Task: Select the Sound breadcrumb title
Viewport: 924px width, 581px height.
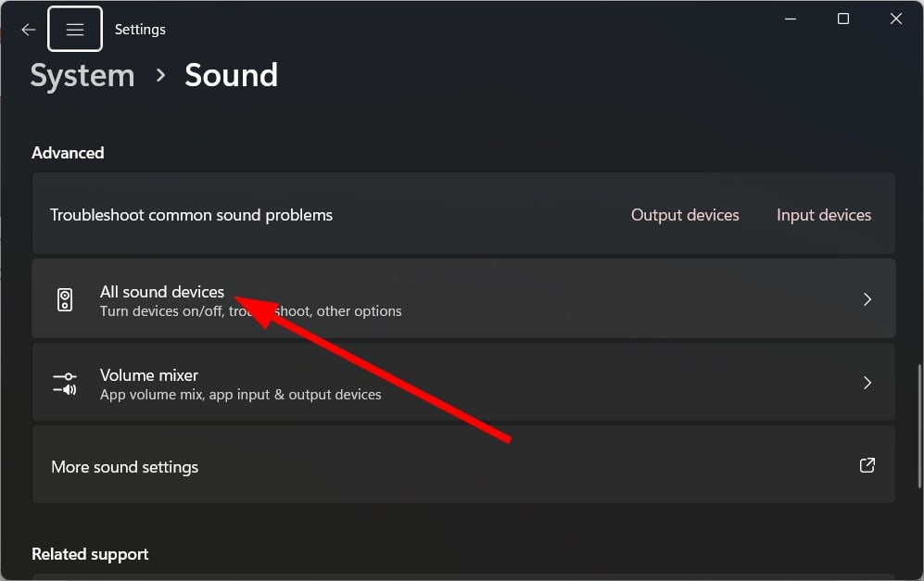Action: point(231,75)
